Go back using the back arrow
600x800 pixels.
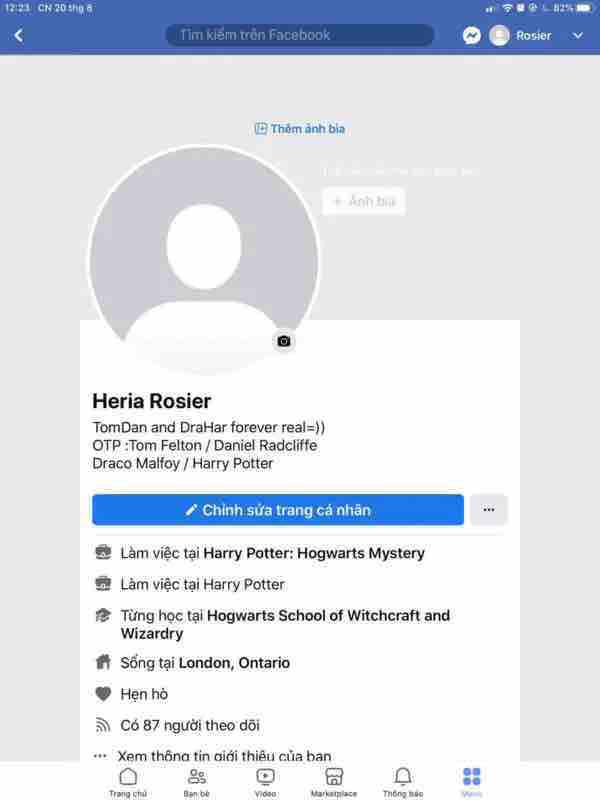tap(19, 35)
